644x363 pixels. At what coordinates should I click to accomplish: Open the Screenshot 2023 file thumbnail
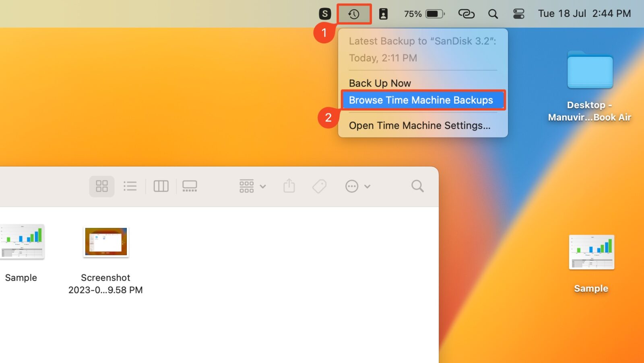[x=105, y=242]
